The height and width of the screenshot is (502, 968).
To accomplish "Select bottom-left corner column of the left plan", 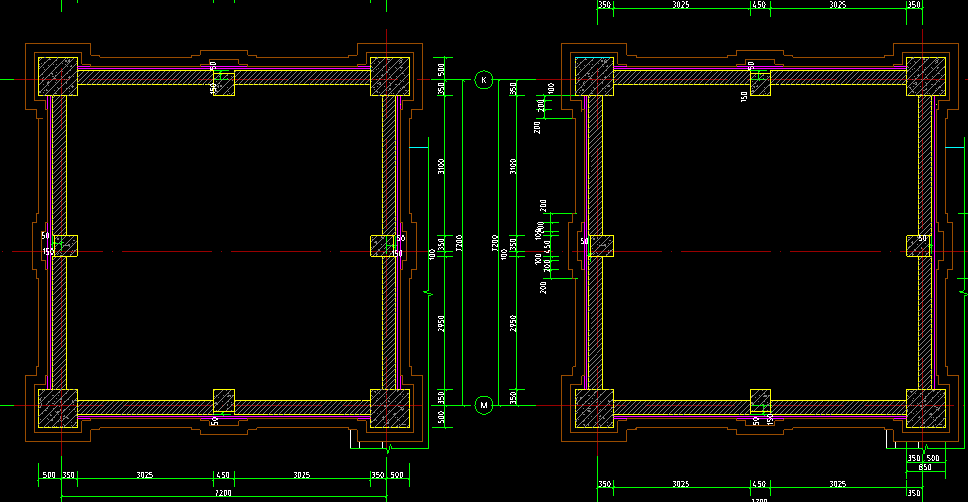I will pyautogui.click(x=58, y=408).
